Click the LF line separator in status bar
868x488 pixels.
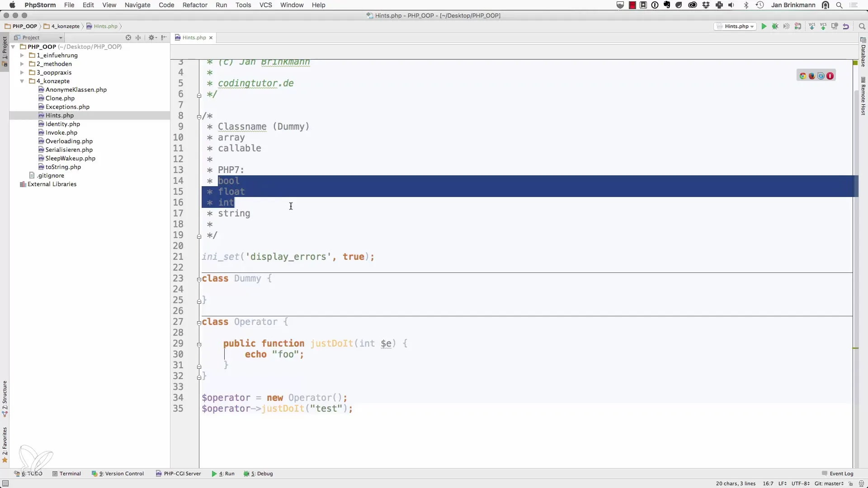(782, 483)
